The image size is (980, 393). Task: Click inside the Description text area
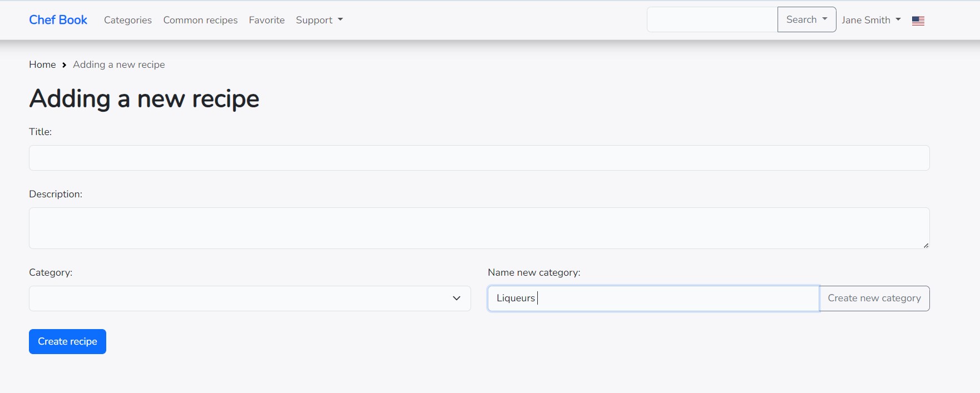tap(478, 228)
